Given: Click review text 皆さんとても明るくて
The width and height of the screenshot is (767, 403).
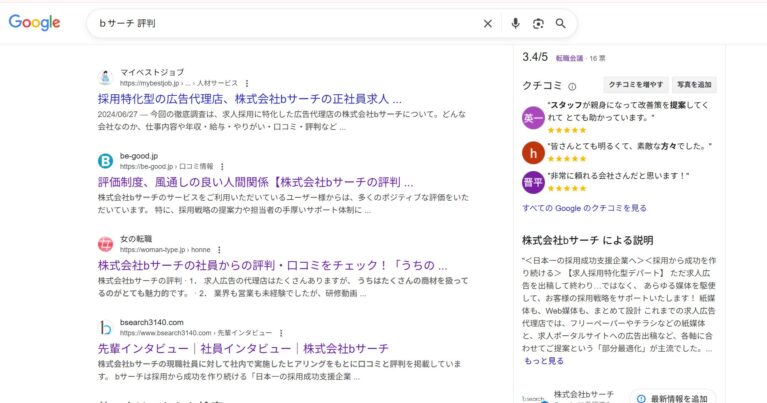Looking at the screenshot, I should point(630,146).
